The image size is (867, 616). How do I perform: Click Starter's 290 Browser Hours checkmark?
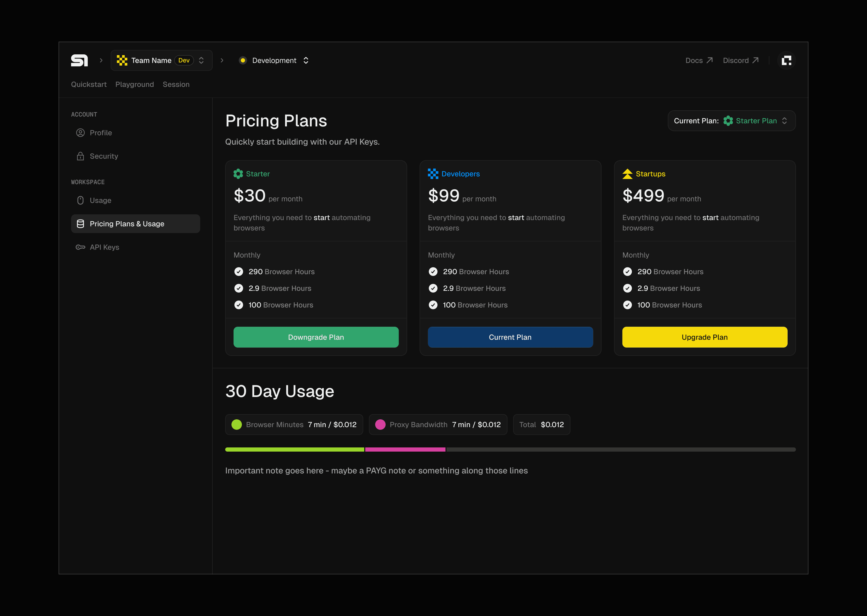point(239,272)
